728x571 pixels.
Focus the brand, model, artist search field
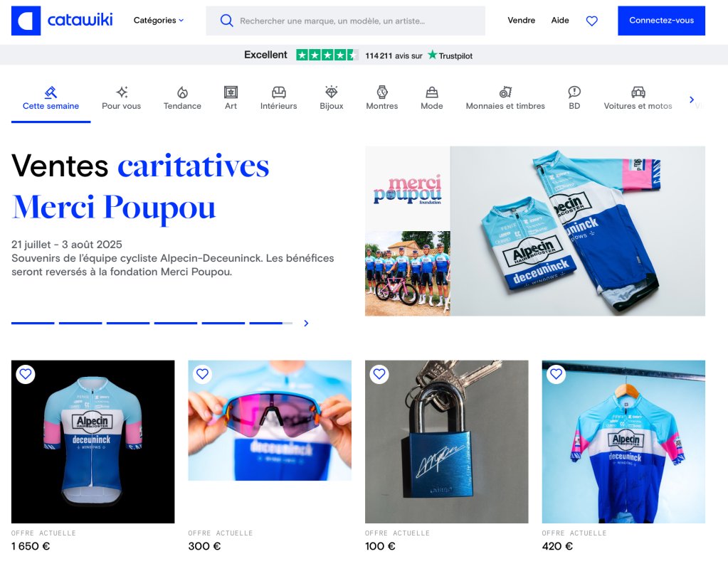pyautogui.click(x=345, y=21)
